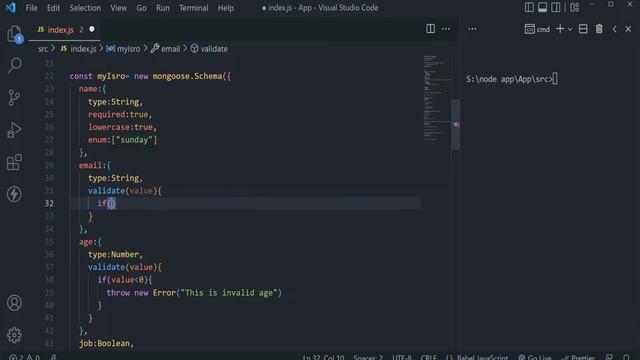Open the Help menu

click(x=226, y=8)
